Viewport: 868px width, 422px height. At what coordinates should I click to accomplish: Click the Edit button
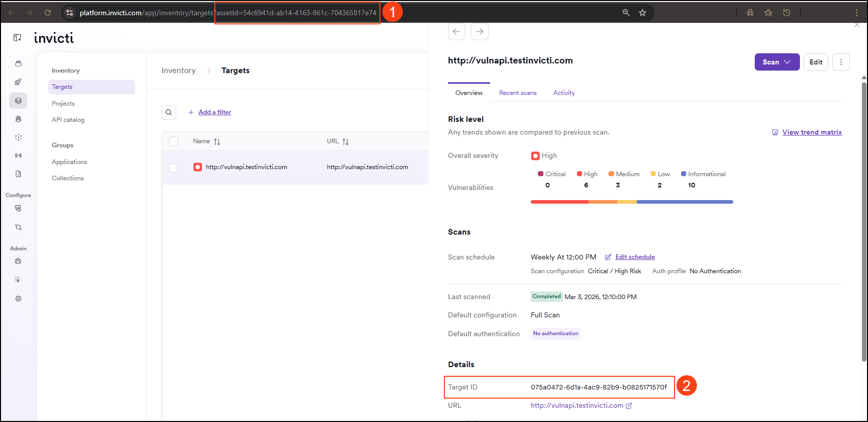(816, 62)
